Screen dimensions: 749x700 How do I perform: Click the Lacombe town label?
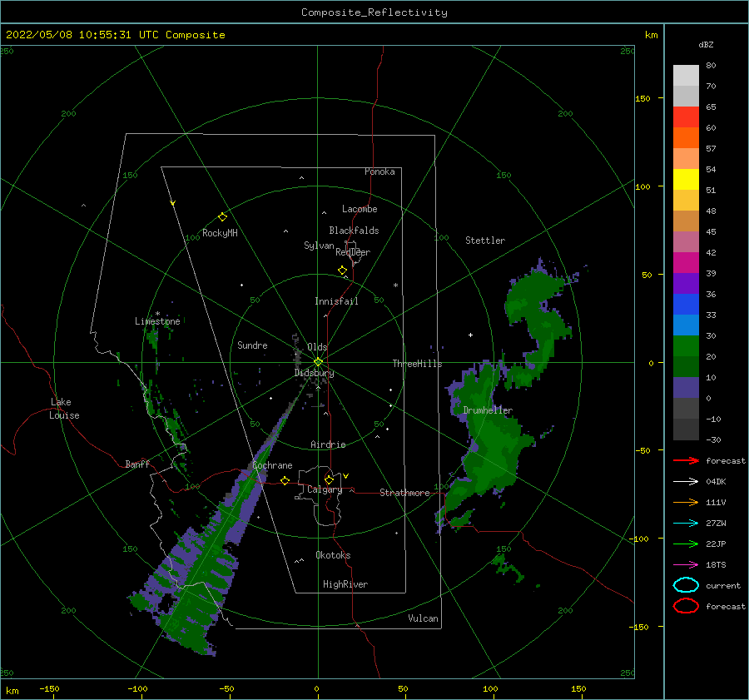pos(360,209)
